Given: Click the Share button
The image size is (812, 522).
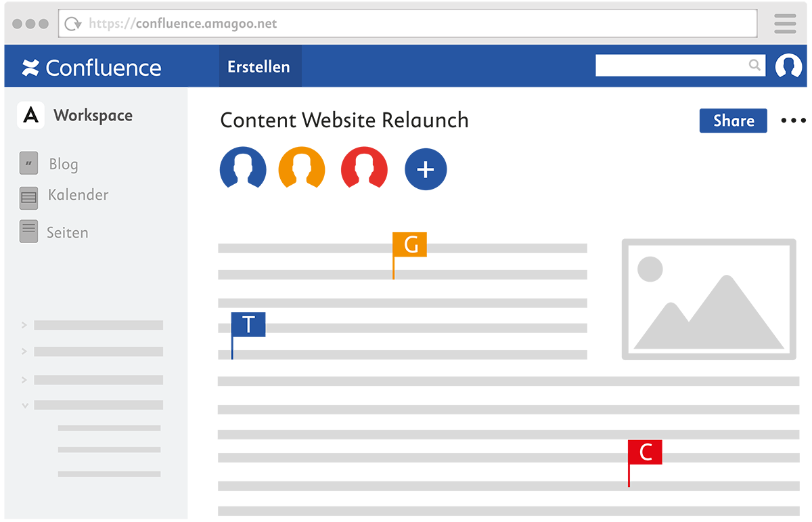Looking at the screenshot, I should coord(733,120).
